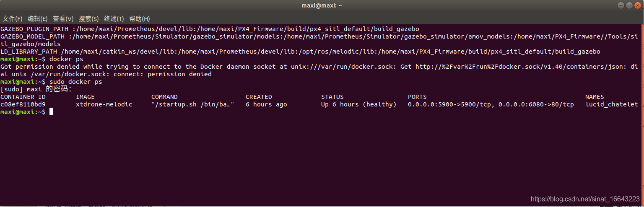Click the CREATED column header

(x=259, y=97)
